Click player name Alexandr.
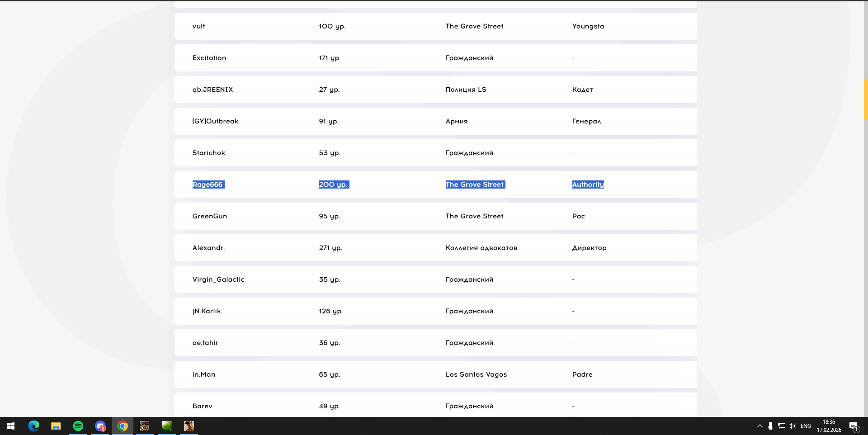Image resolution: width=868 pixels, height=435 pixels. tap(208, 248)
